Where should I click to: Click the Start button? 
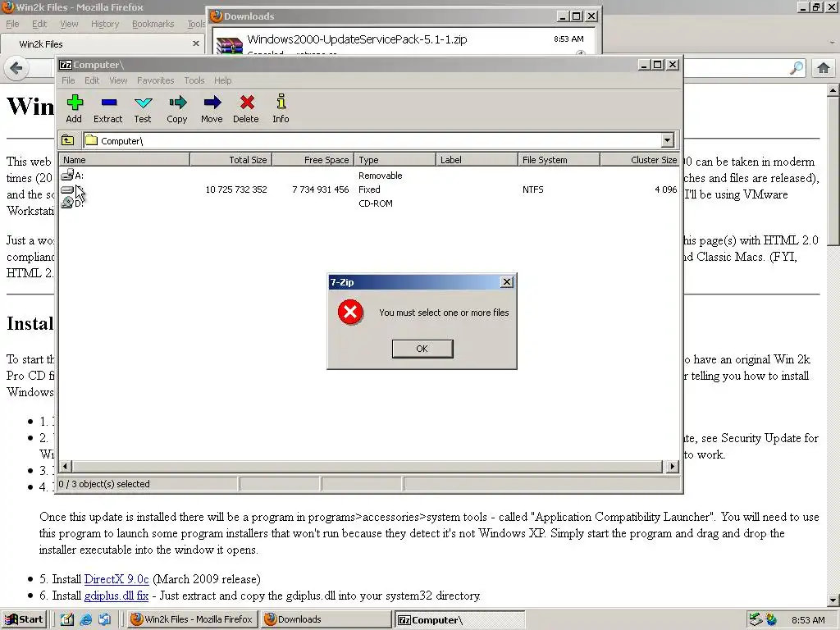[x=24, y=620]
